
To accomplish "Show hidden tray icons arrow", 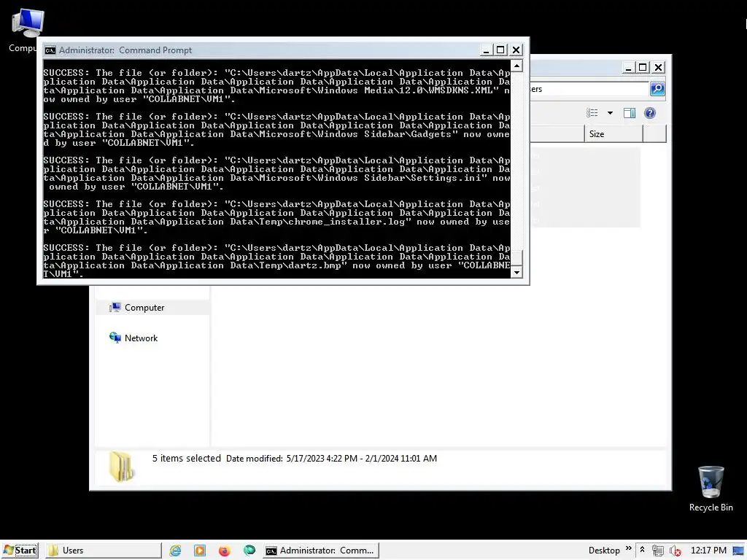I will [x=642, y=550].
